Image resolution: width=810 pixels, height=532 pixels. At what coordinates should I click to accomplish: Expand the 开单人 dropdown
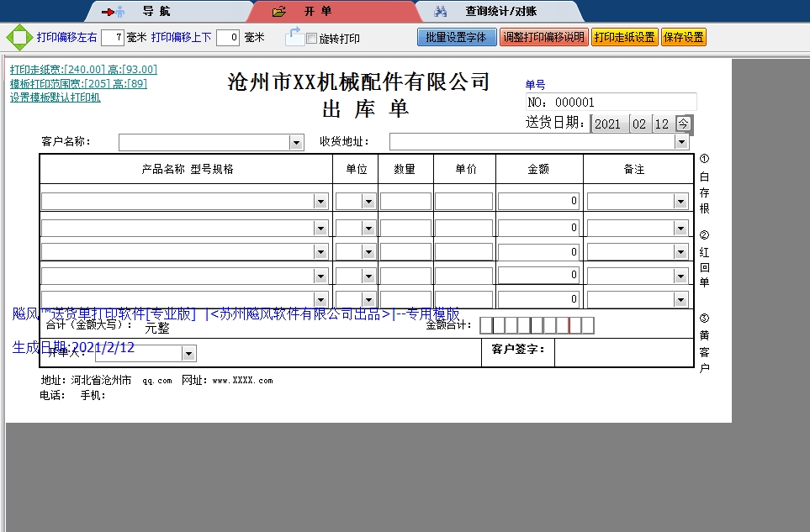(x=188, y=354)
